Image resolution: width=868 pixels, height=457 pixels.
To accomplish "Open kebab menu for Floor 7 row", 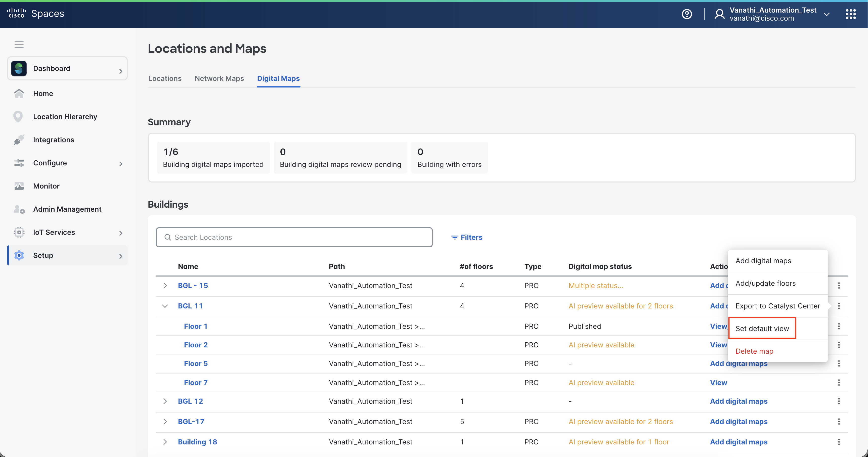I will tap(839, 383).
